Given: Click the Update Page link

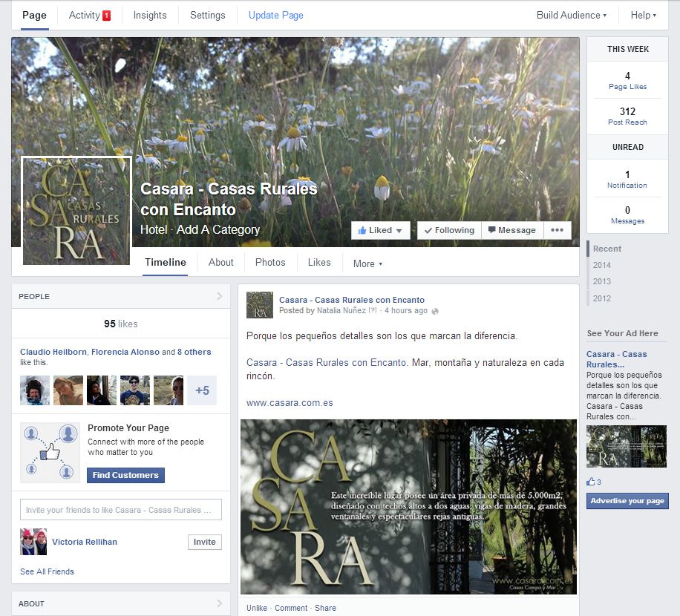Looking at the screenshot, I should pos(276,15).
